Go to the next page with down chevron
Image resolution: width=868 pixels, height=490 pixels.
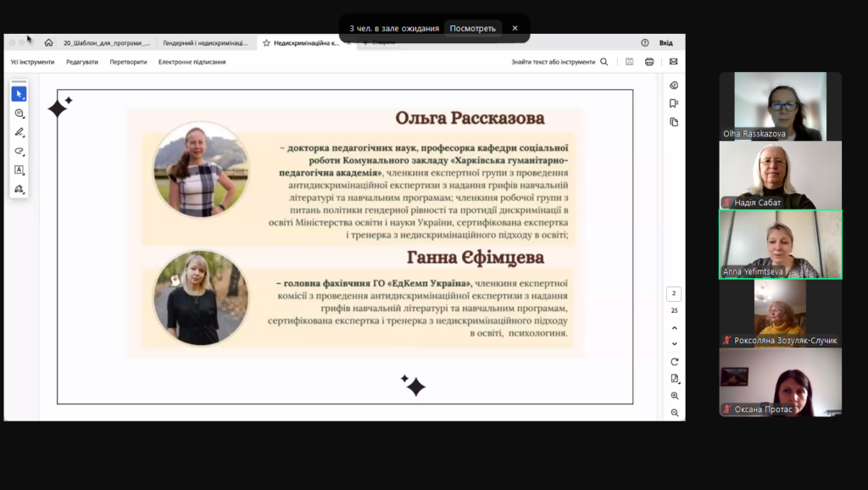675,344
